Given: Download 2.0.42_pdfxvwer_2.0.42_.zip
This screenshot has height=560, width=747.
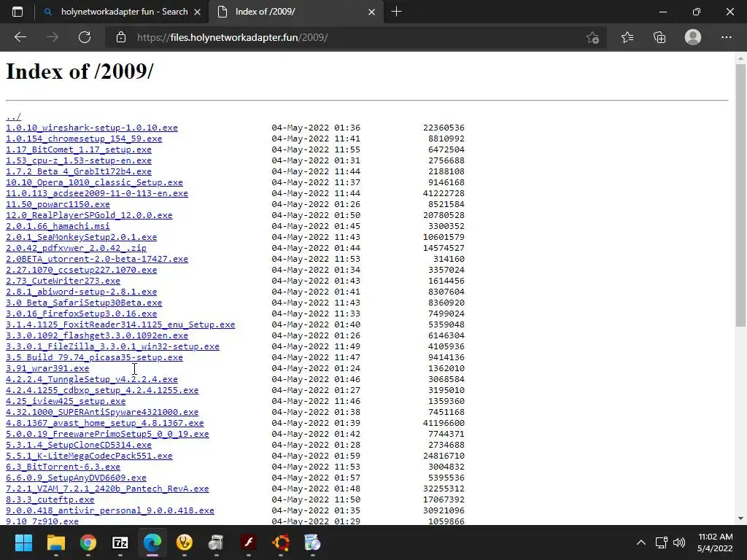Looking at the screenshot, I should click(x=76, y=248).
